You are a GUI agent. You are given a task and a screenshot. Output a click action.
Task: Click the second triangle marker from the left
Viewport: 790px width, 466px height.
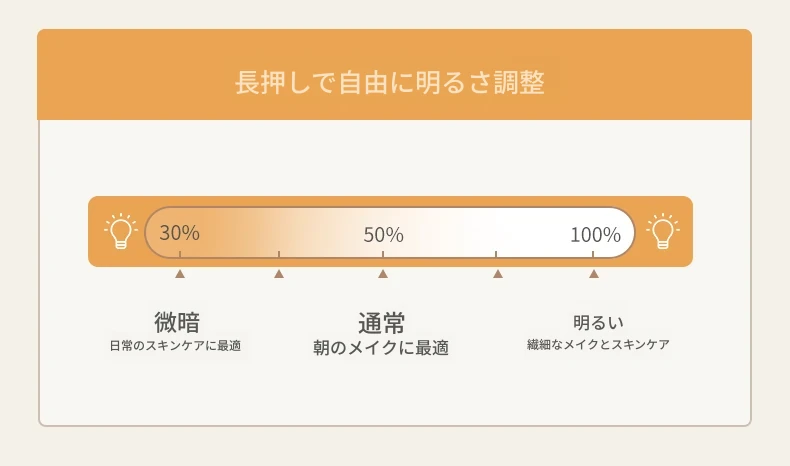point(279,274)
